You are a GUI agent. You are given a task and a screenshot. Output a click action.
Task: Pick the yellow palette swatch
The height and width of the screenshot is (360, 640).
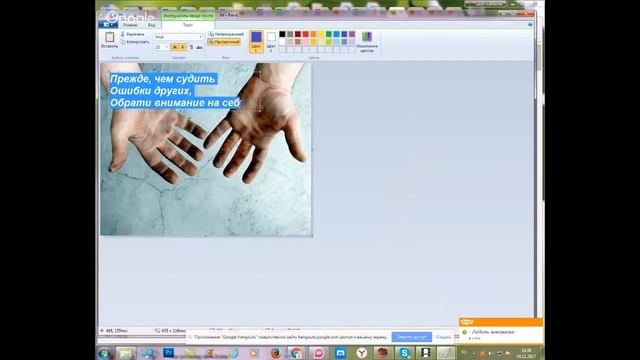click(321, 34)
